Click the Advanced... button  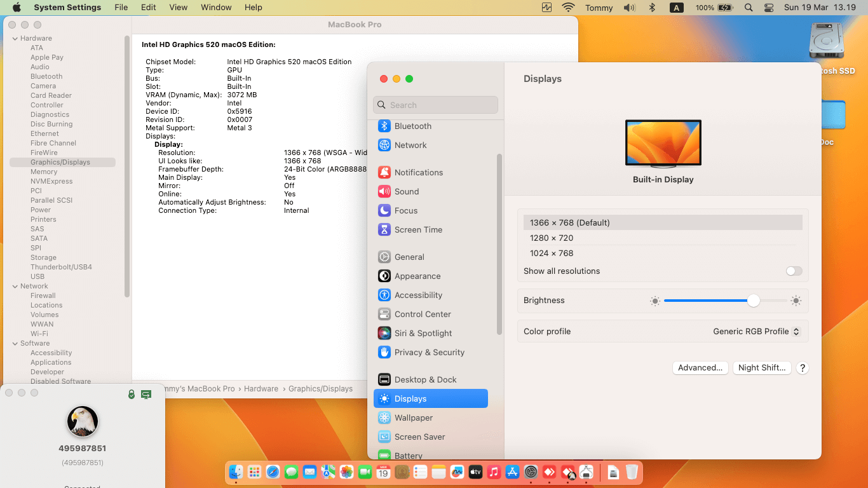(x=700, y=368)
